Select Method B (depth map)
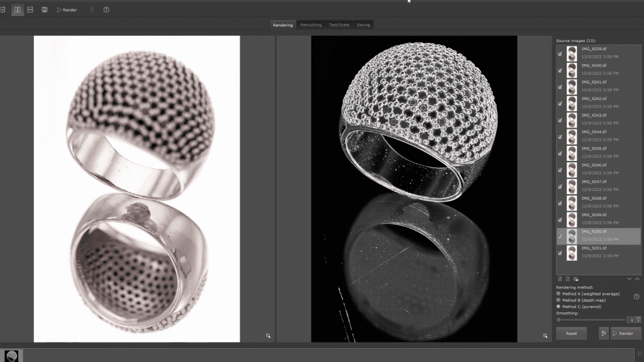Image resolution: width=644 pixels, height=362 pixels. [580, 300]
